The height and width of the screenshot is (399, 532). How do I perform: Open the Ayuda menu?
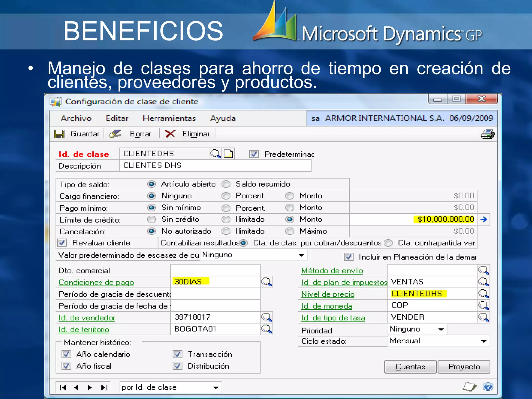[x=223, y=119]
